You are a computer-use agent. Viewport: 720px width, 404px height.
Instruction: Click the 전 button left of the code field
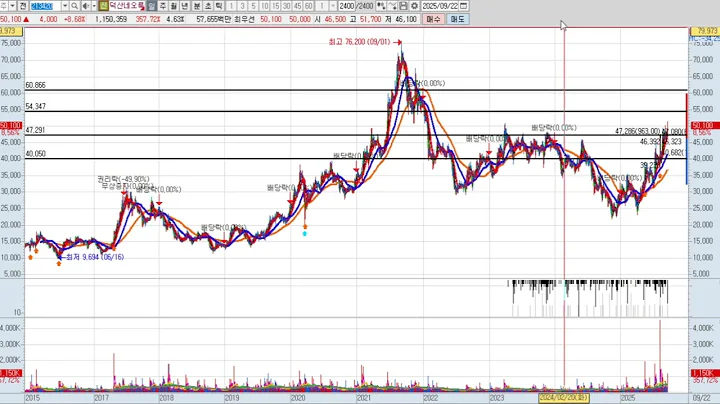(x=23, y=6)
